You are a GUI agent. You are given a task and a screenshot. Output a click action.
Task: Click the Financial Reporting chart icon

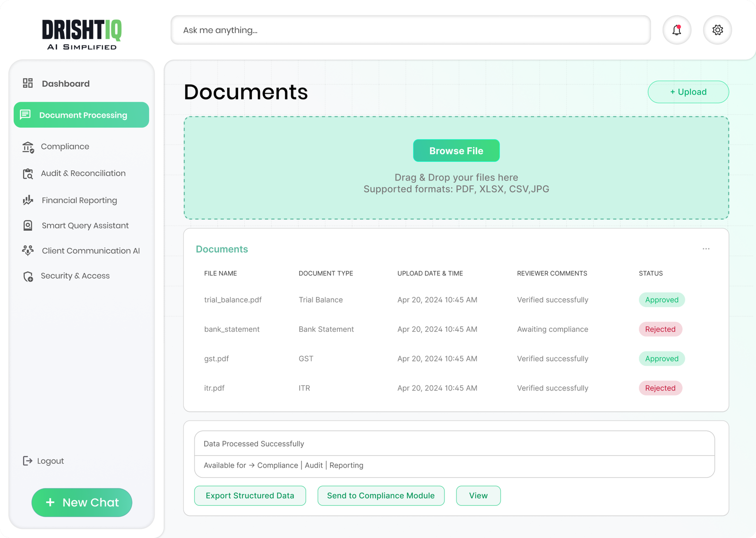(28, 200)
